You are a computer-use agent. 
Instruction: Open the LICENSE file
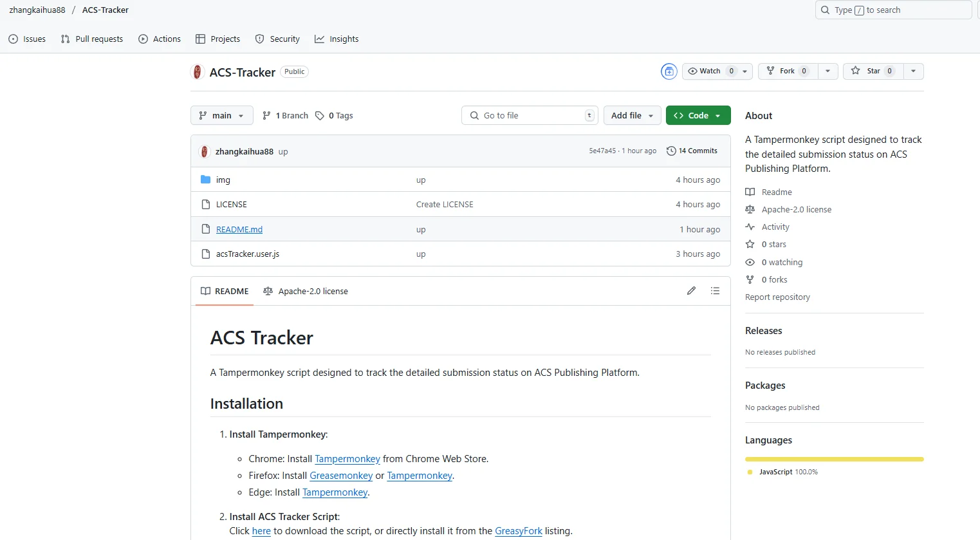point(232,204)
